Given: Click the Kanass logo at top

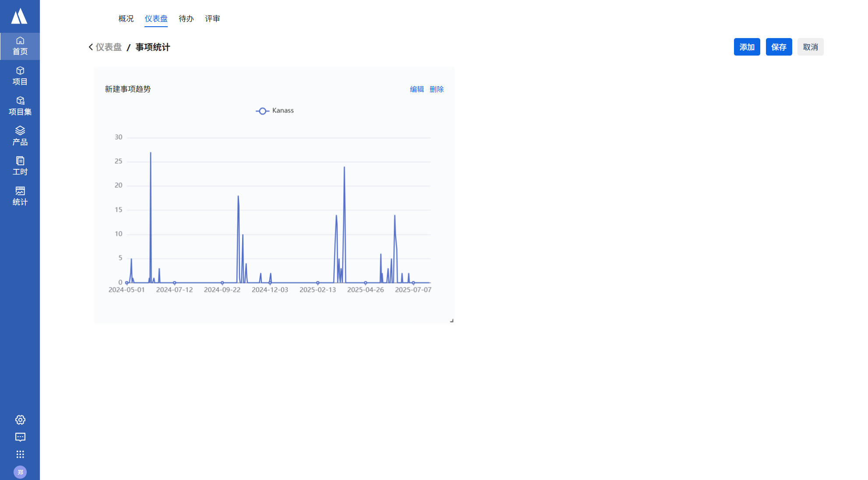Looking at the screenshot, I should [x=19, y=16].
